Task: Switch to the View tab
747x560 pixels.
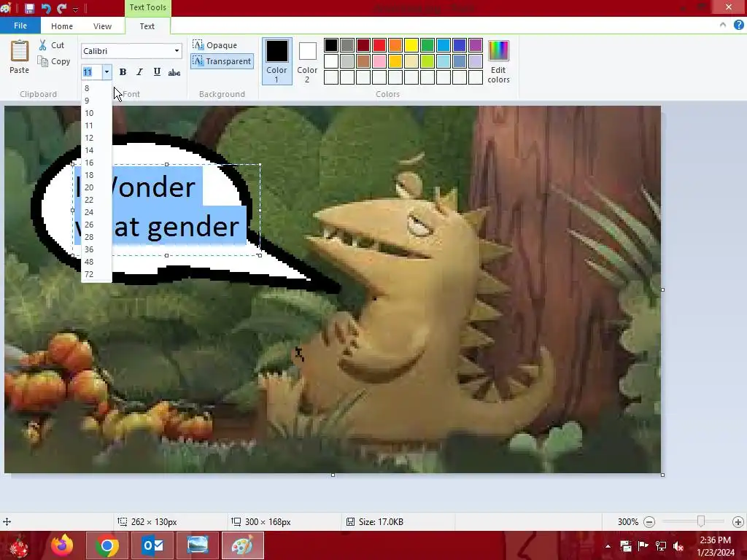Action: [x=102, y=26]
